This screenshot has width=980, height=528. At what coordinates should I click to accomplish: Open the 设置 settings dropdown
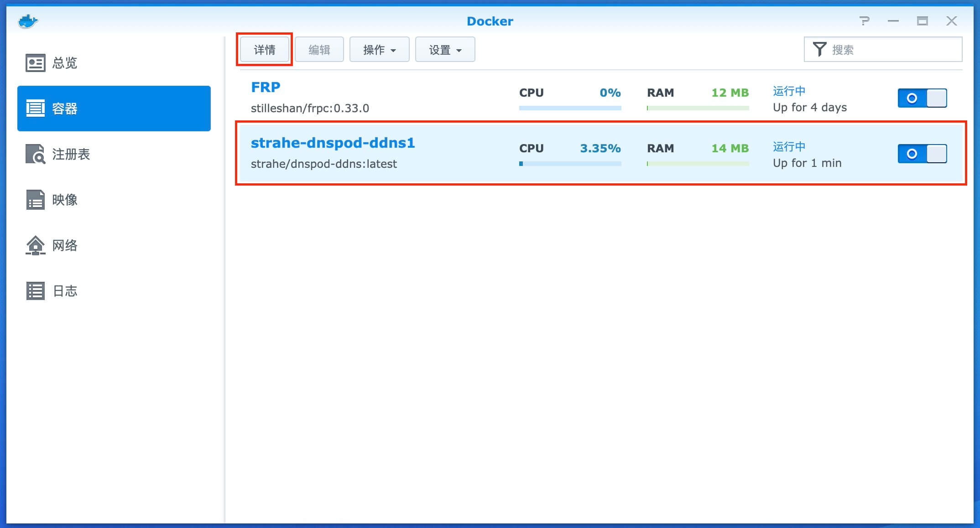click(445, 49)
